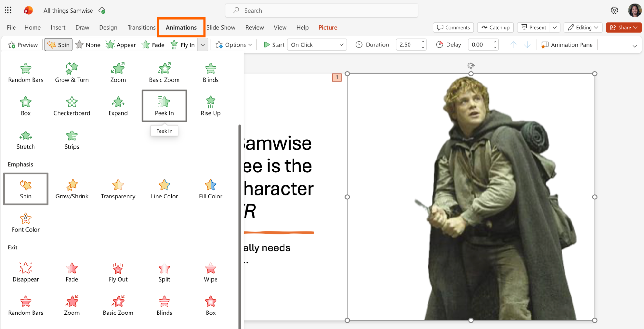Open the app launcher grid

[x=8, y=10]
